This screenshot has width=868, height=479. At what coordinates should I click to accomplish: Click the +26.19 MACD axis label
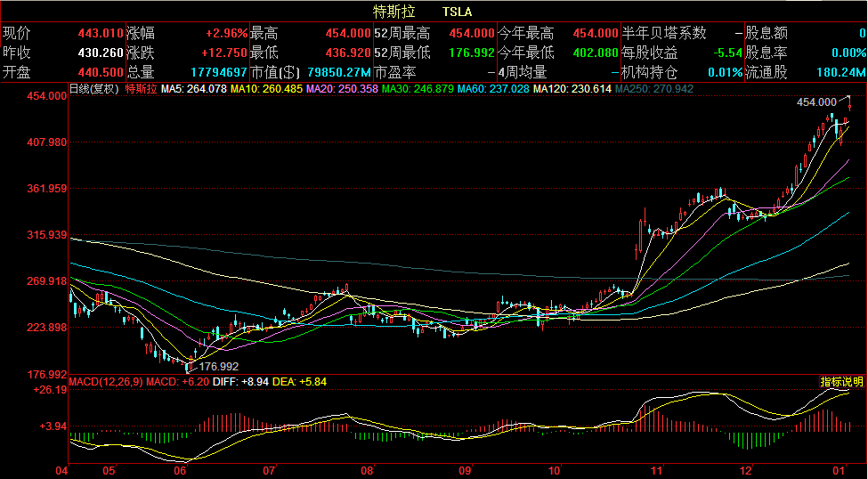(50, 390)
